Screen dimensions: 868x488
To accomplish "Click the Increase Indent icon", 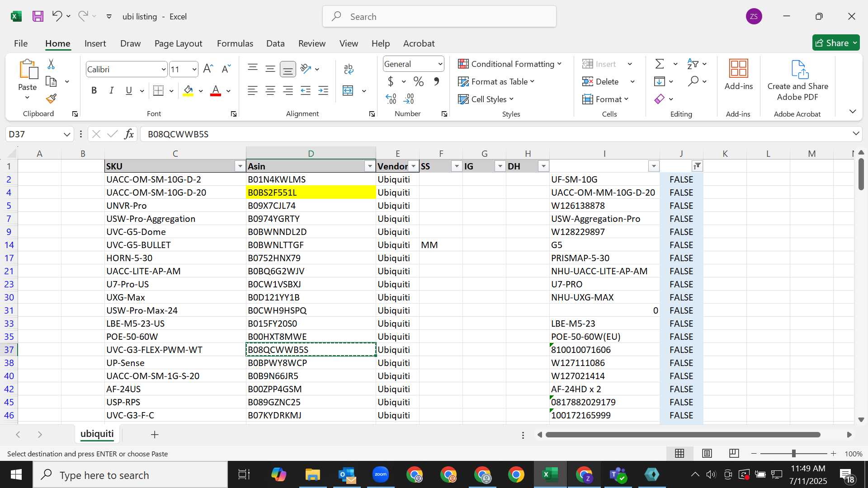I will (x=323, y=90).
